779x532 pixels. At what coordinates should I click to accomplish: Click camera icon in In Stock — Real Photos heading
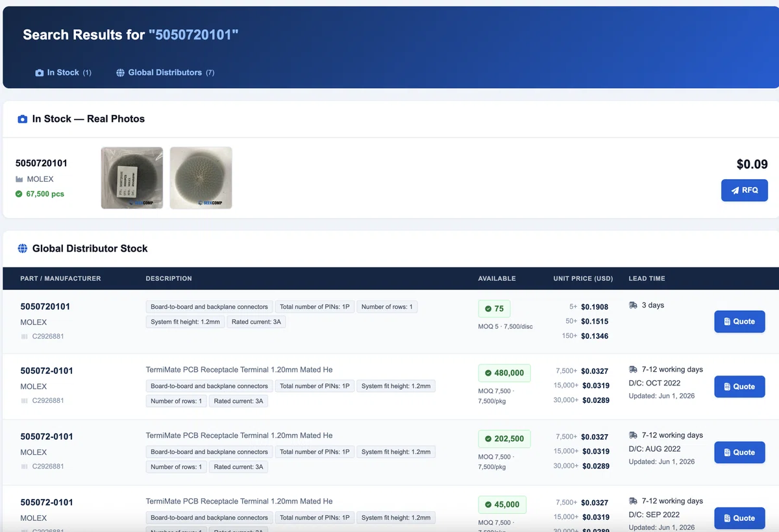(23, 119)
